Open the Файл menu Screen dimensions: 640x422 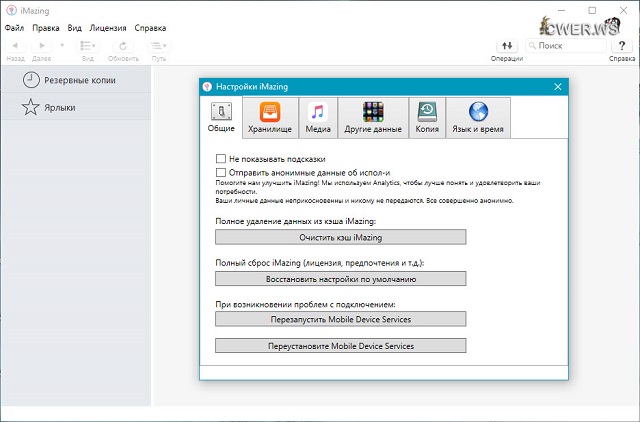pyautogui.click(x=14, y=28)
